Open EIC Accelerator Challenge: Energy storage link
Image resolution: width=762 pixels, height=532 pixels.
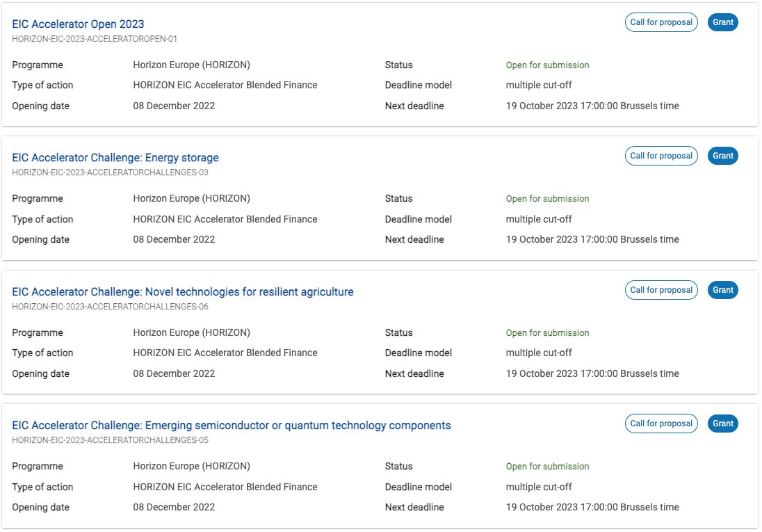click(115, 158)
